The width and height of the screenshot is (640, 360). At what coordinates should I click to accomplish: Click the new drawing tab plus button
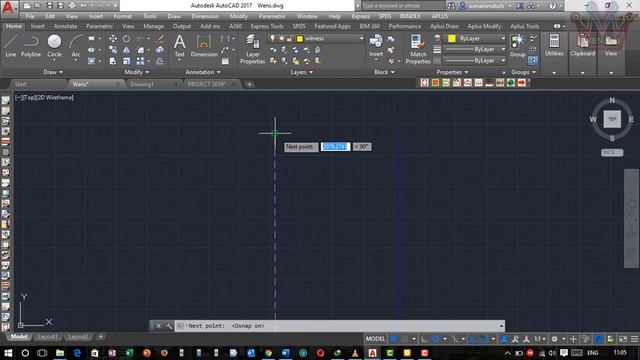click(249, 84)
